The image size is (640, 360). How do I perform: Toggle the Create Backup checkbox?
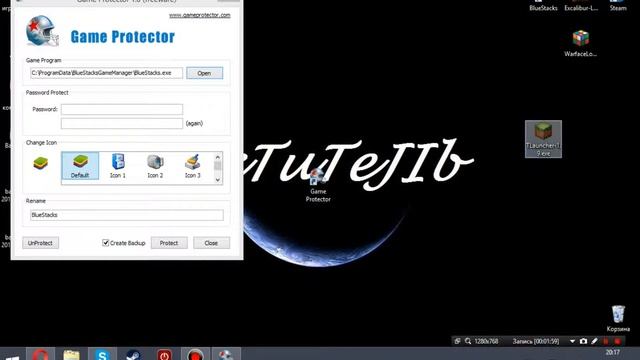(x=105, y=243)
